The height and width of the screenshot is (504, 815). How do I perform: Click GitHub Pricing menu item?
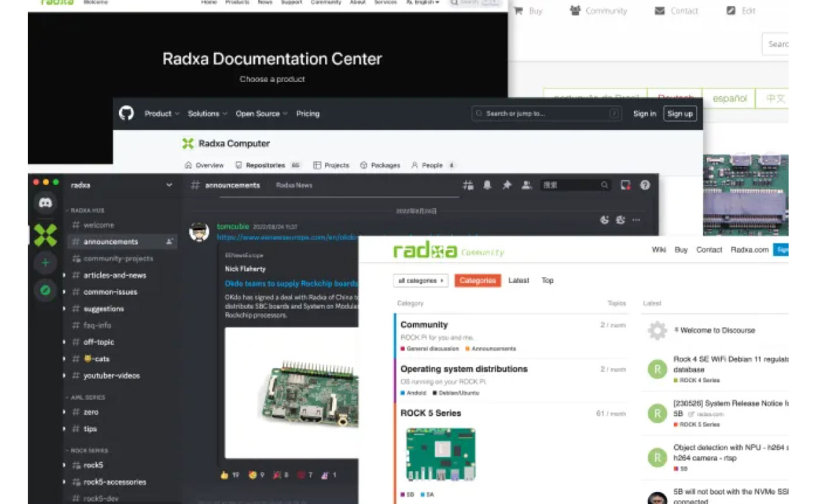point(308,113)
